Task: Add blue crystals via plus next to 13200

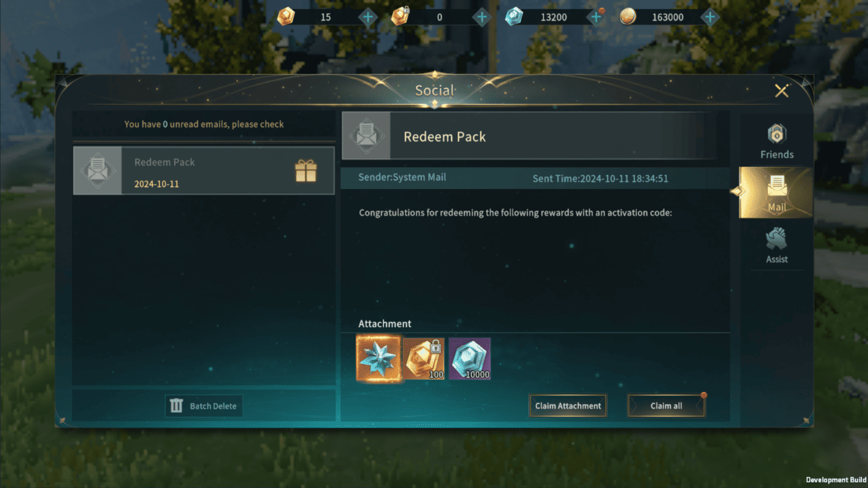Action: pos(596,17)
